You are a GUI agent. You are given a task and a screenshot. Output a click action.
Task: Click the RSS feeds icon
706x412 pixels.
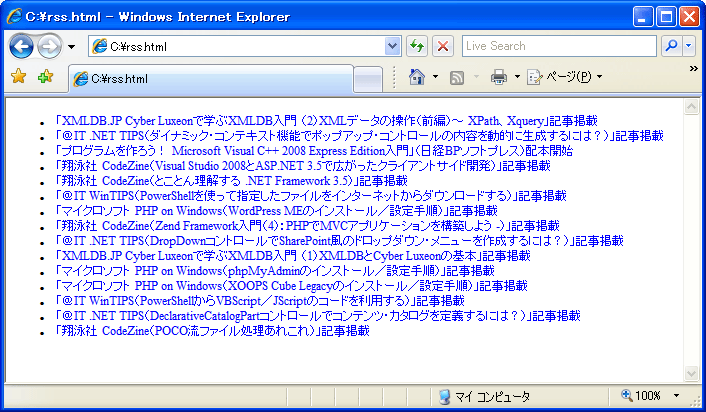click(457, 77)
